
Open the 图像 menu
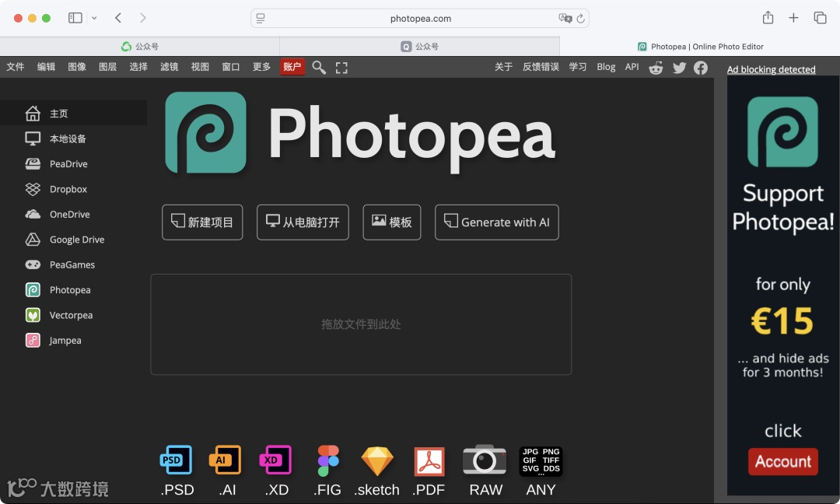pyautogui.click(x=76, y=67)
